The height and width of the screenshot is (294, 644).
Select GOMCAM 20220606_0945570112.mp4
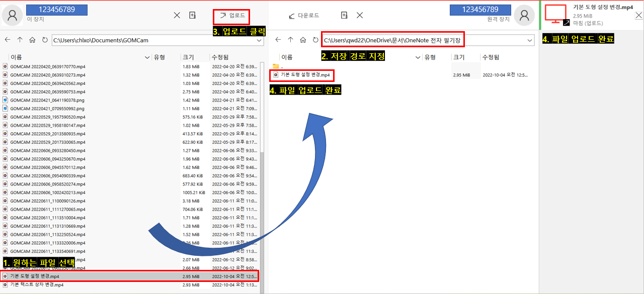tap(48, 167)
